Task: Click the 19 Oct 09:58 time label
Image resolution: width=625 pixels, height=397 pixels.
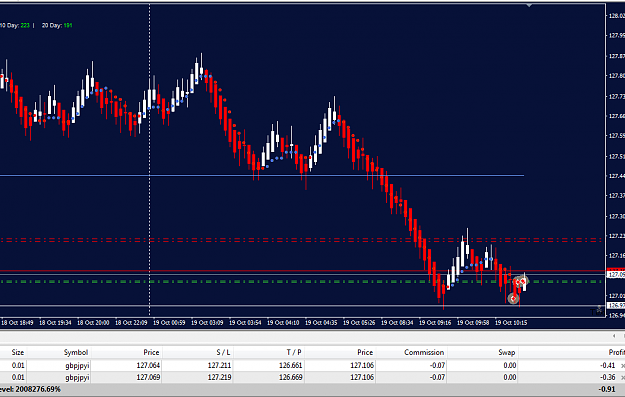Action: point(473,323)
